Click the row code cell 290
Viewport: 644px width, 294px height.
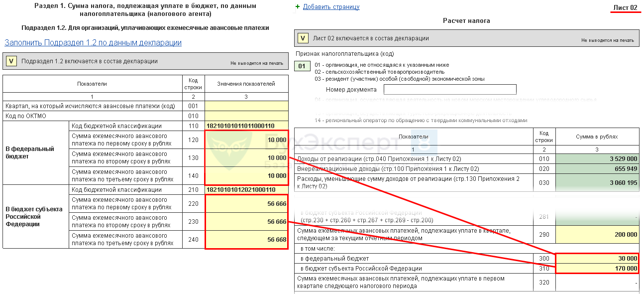(544, 235)
